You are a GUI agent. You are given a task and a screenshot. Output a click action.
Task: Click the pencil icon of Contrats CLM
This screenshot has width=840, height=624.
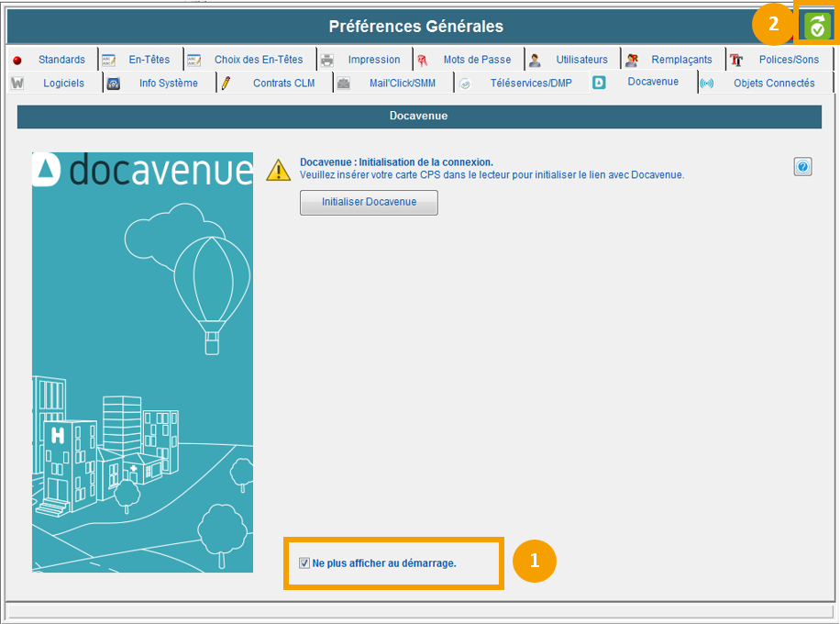[x=226, y=84]
